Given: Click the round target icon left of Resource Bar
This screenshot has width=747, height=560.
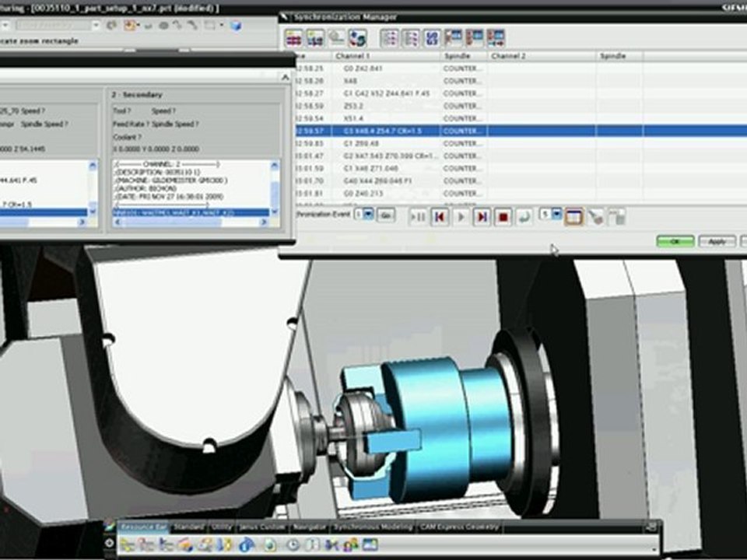Looking at the screenshot, I should (x=109, y=544).
